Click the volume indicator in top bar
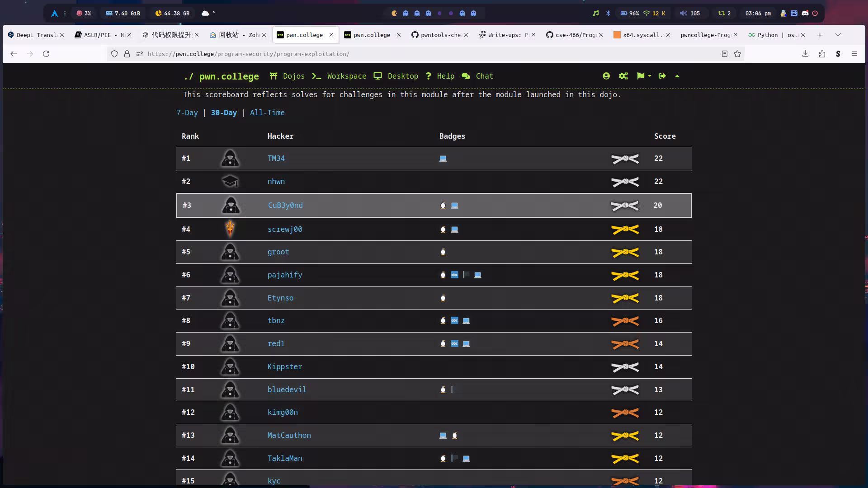The image size is (868, 488). tap(689, 13)
